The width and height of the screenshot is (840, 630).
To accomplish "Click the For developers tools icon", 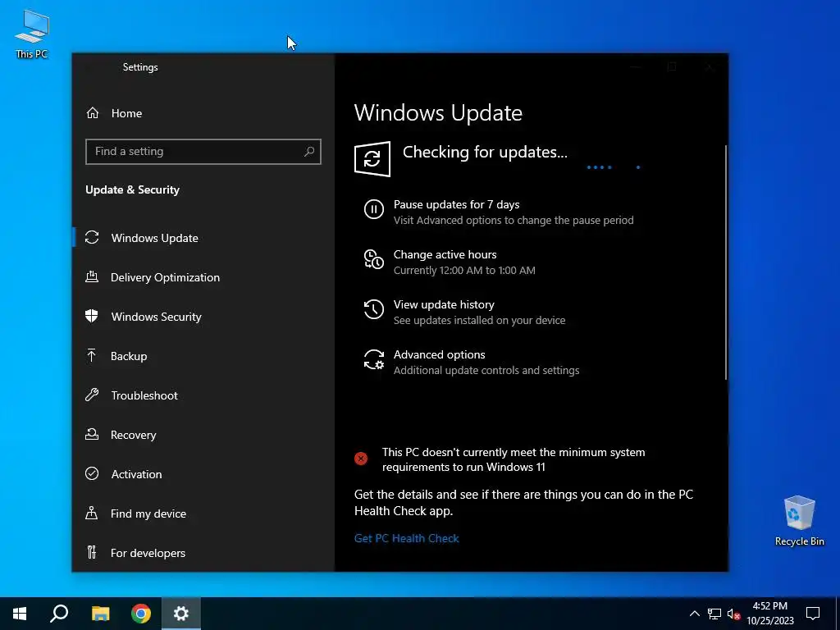I will tap(92, 552).
